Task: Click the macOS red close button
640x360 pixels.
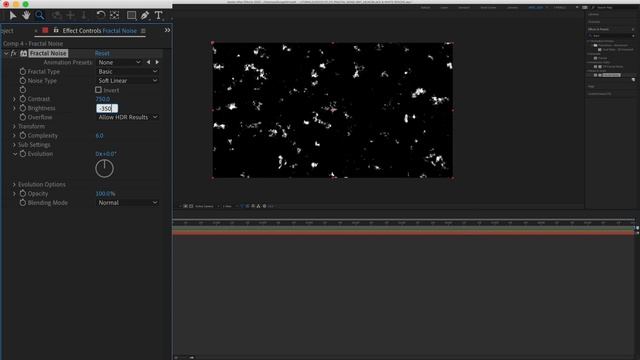Action: click(6, 4)
